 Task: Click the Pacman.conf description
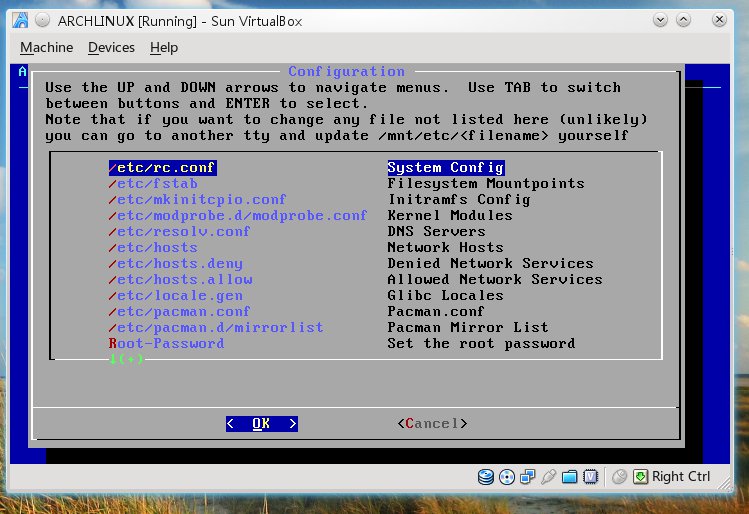pos(436,311)
